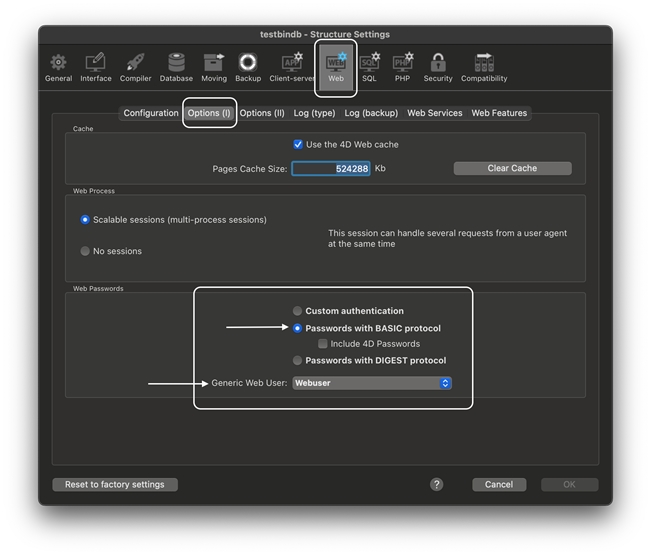Open the General settings page
Screen dimensions: 650x555
tap(58, 67)
